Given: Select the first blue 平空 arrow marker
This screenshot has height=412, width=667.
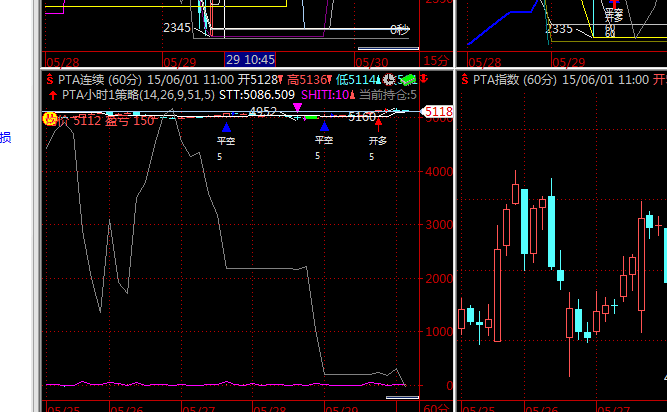Looking at the screenshot, I should tap(225, 127).
